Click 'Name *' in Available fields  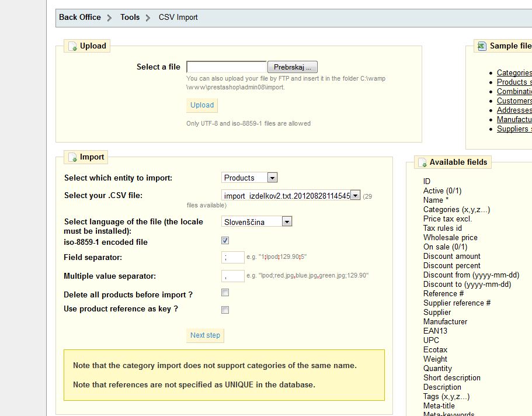pos(436,200)
